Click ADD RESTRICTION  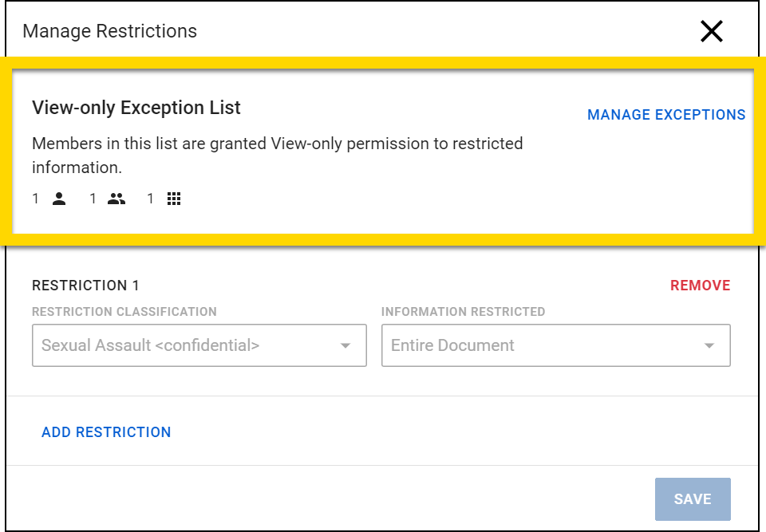tap(106, 432)
